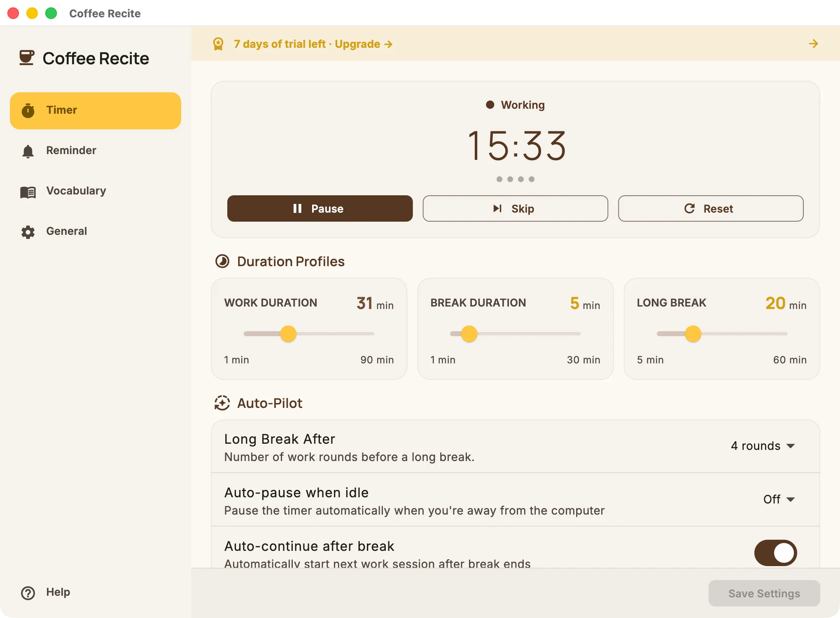Image resolution: width=840 pixels, height=618 pixels.
Task: Toggle Auto-continue after break switch
Action: click(776, 553)
